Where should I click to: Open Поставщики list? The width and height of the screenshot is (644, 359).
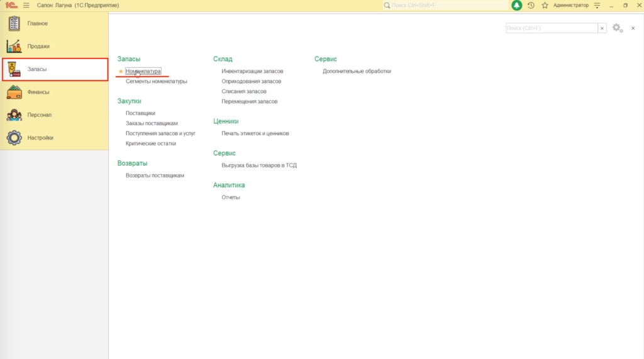pos(140,113)
